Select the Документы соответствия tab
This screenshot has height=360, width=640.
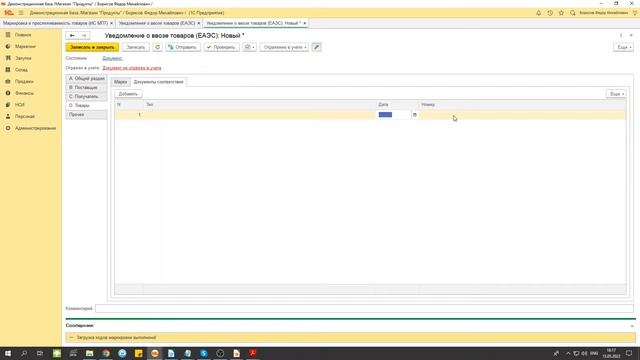point(158,82)
